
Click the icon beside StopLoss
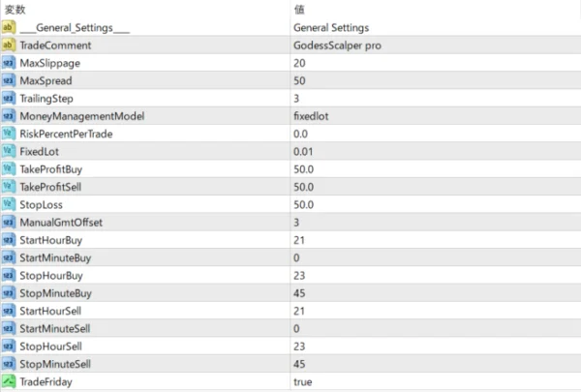[x=9, y=204]
